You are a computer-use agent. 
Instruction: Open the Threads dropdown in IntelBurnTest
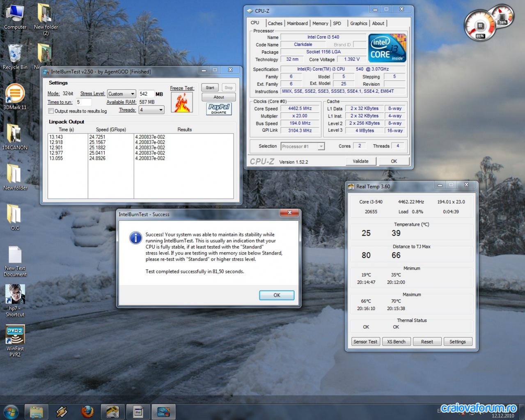pos(151,110)
